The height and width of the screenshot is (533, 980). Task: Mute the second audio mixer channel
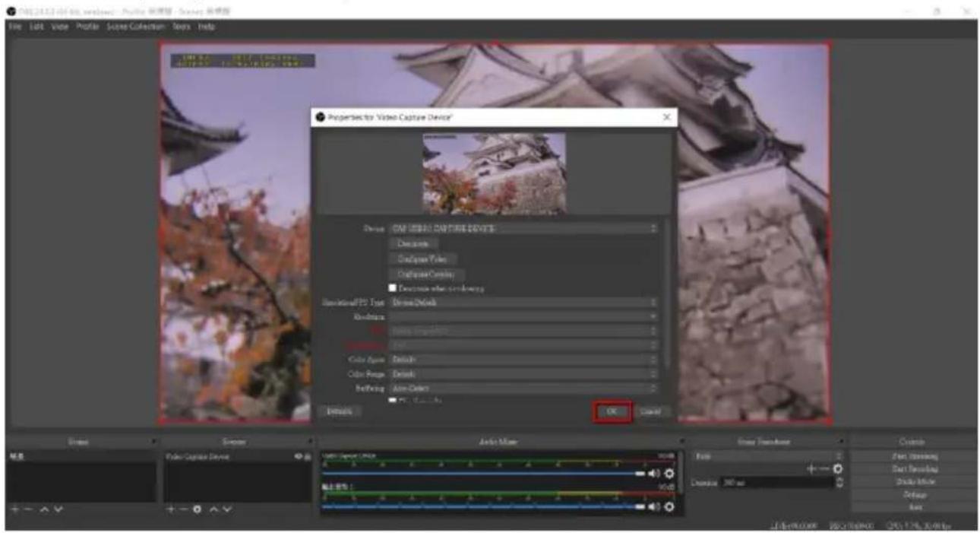pos(653,506)
